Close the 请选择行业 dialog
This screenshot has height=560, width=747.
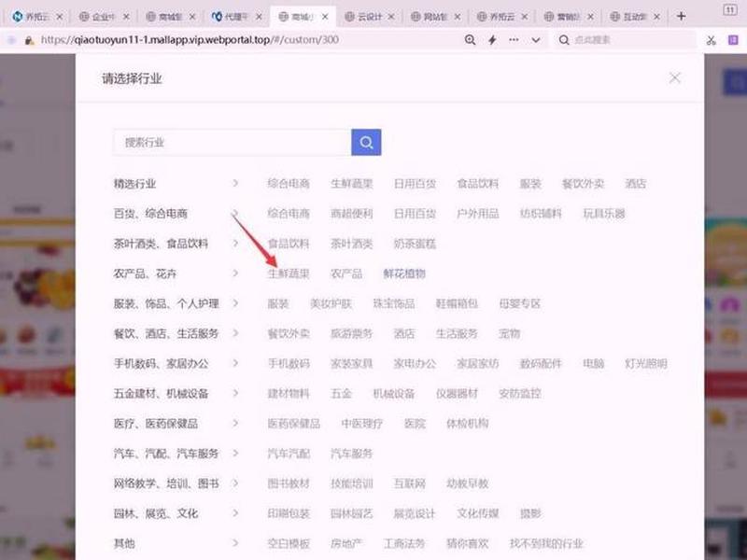[x=674, y=78]
